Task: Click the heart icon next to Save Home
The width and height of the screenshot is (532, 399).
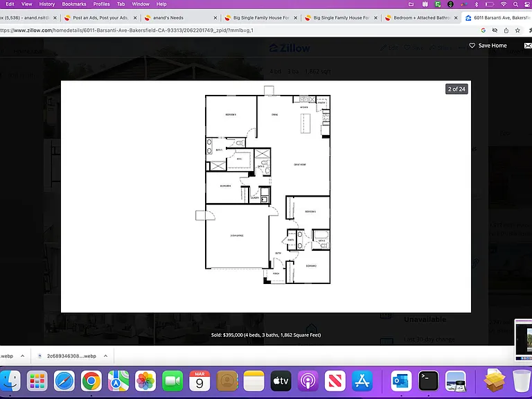Action: [472, 46]
